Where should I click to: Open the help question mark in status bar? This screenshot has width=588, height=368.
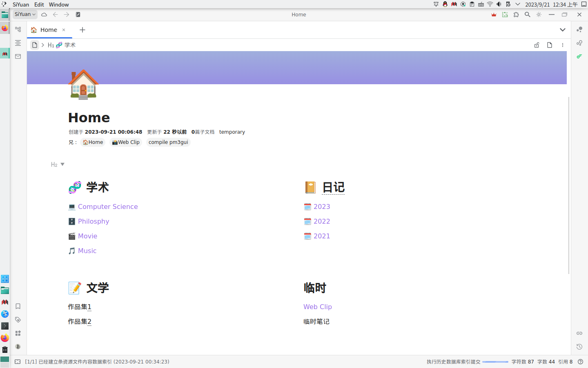coord(581,361)
